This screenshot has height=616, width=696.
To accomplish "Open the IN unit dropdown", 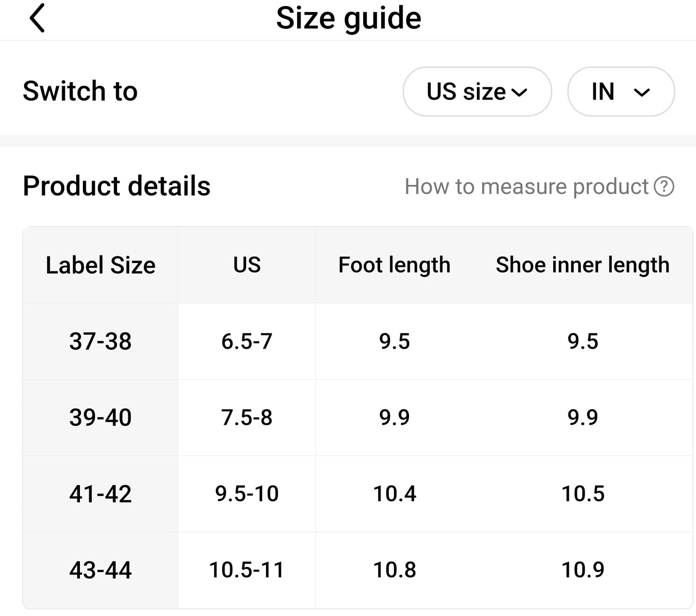I will (x=621, y=92).
